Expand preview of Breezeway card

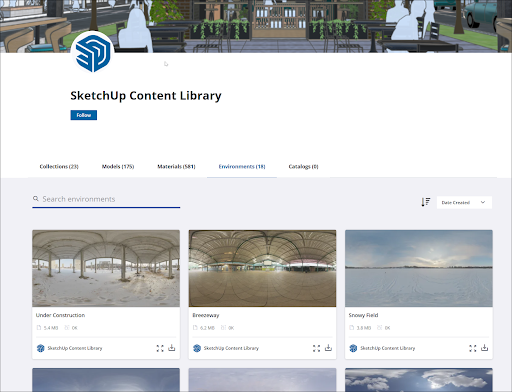click(316, 348)
